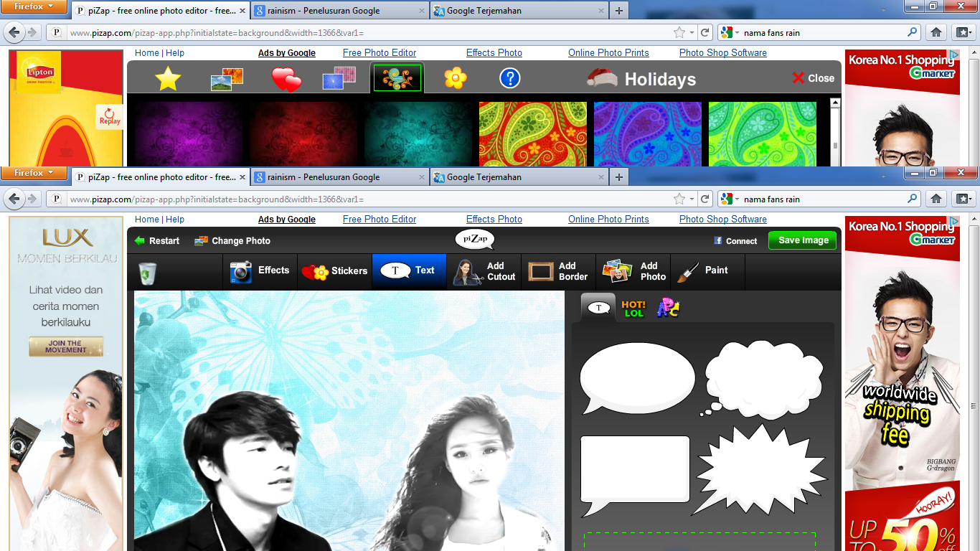Screen dimensions: 980x551
Task: Open the yellow star favorites background category
Action: (x=168, y=78)
